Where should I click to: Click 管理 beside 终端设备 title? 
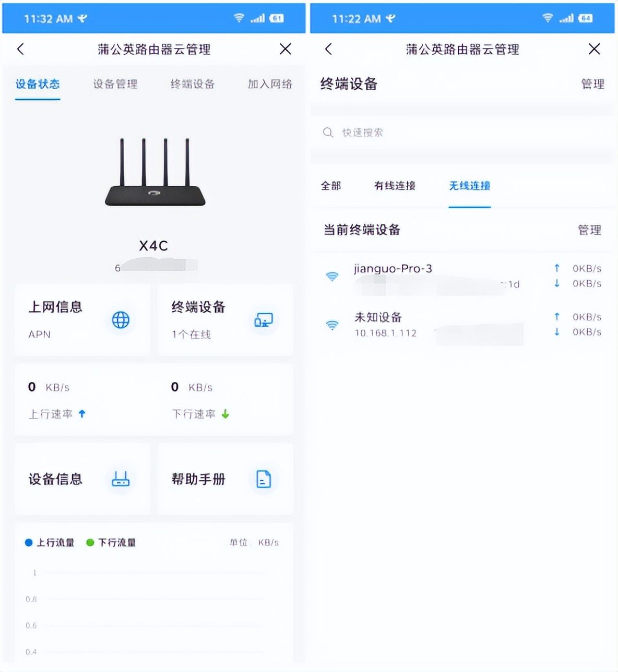coord(593,84)
